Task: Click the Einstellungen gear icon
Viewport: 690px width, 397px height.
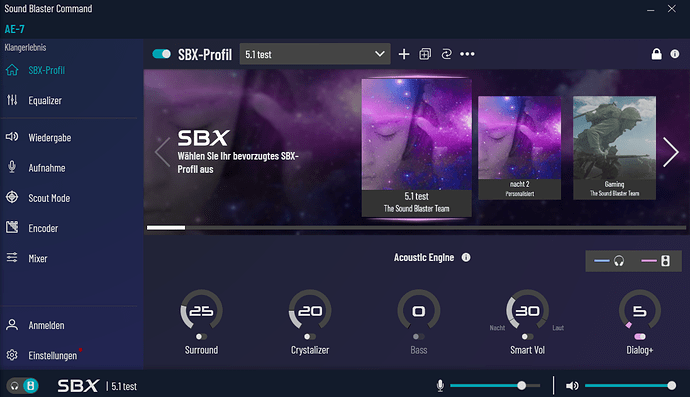Action: [x=12, y=355]
